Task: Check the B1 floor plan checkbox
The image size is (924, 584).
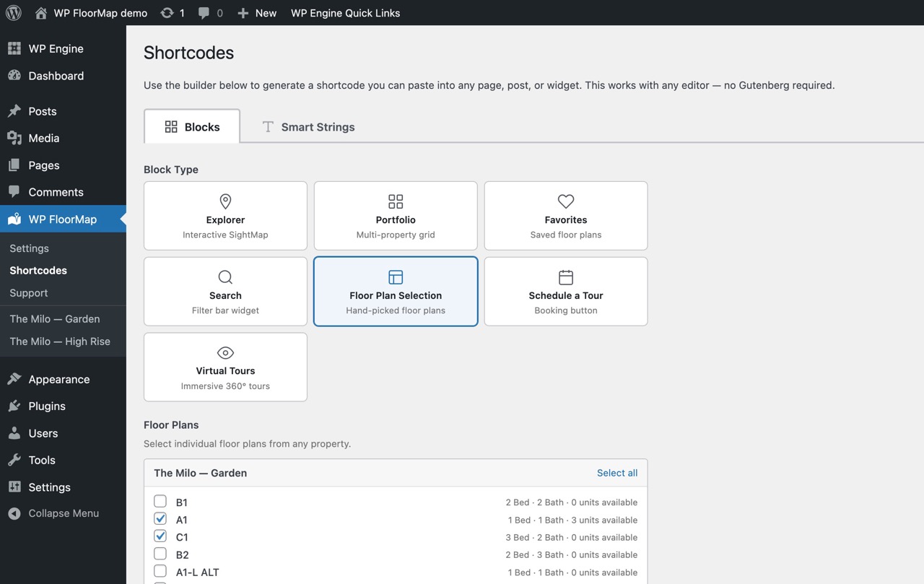Action: (160, 501)
